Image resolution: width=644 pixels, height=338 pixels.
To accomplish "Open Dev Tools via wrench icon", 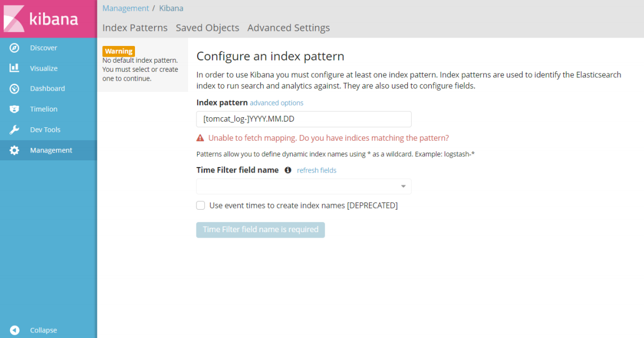I will click(x=15, y=129).
